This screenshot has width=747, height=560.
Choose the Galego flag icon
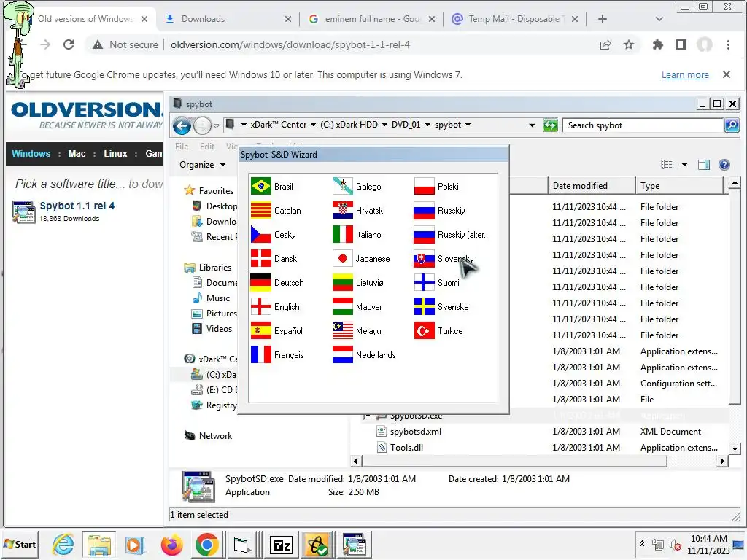[x=343, y=186]
